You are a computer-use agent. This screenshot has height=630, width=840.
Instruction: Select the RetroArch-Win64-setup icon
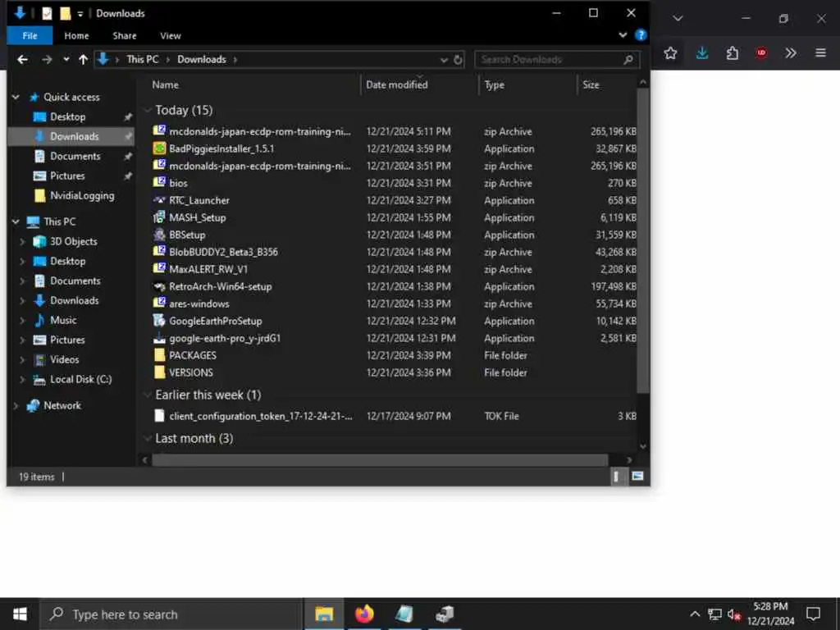point(159,286)
